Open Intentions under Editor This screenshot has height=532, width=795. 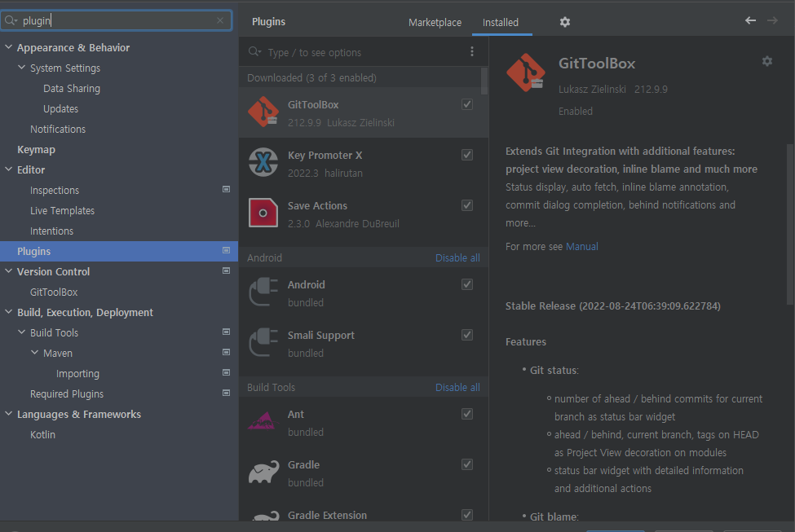point(51,231)
